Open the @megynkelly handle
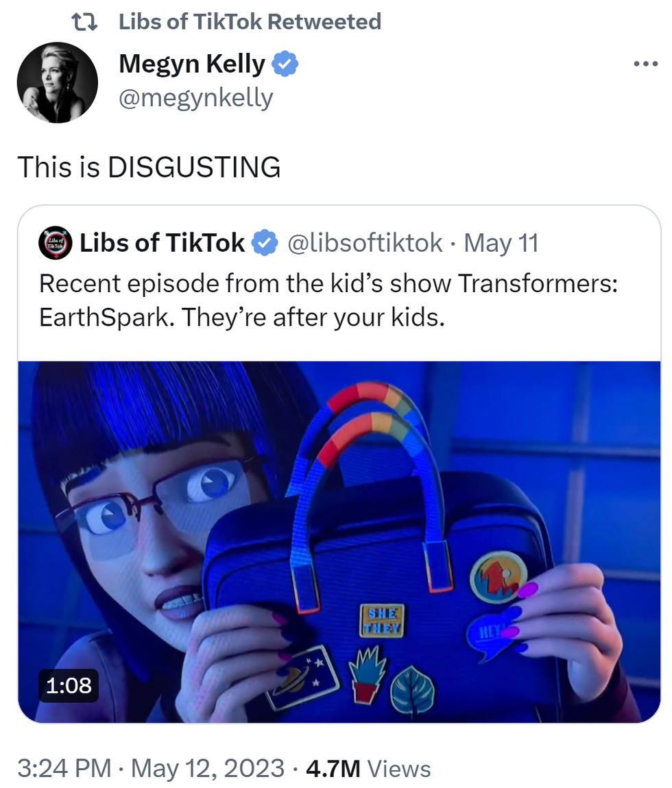 pos(196,97)
